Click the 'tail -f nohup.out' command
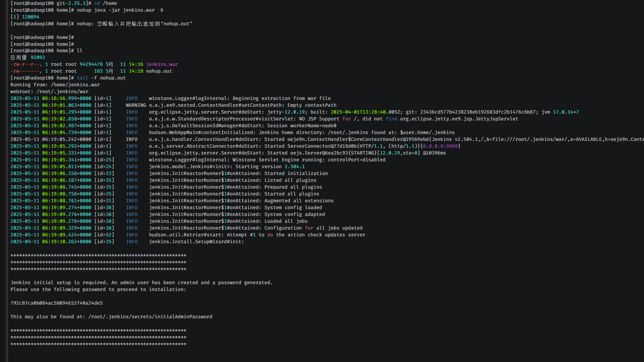Screen dimensions: 644x362 [101, 78]
